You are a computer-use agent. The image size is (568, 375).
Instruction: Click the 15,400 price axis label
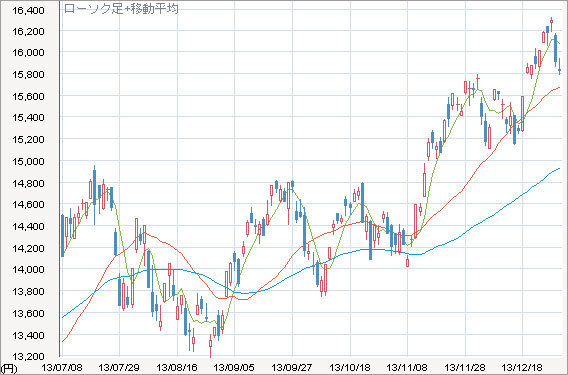coord(28,118)
